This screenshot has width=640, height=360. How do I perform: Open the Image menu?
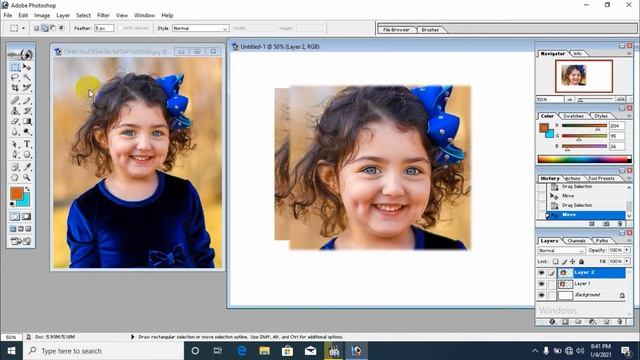(42, 15)
